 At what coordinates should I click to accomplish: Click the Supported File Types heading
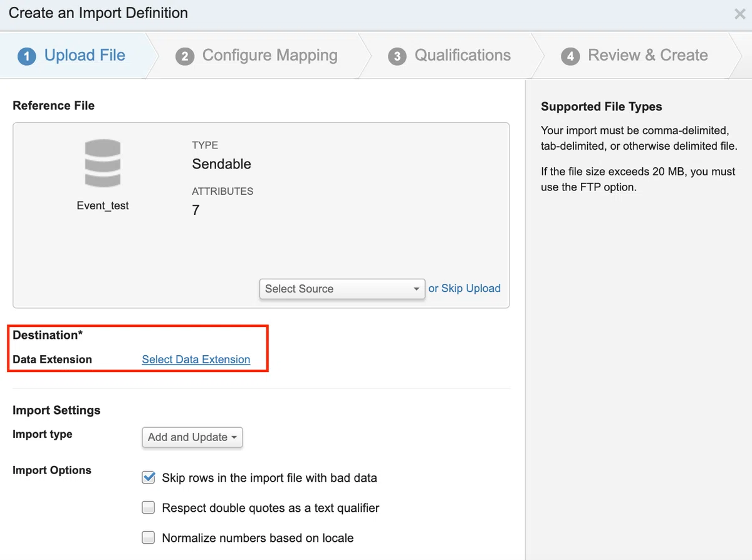click(x=602, y=106)
